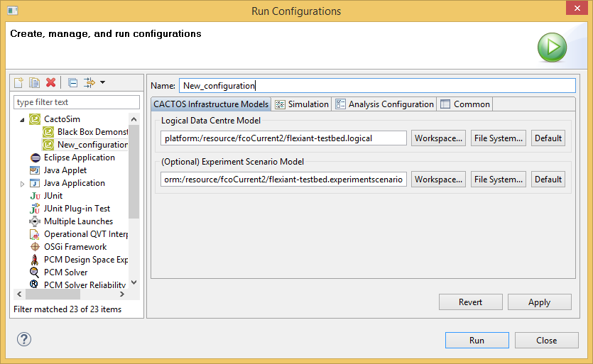Click the Experiment Scenario Model path field
The width and height of the screenshot is (593, 364).
pyautogui.click(x=283, y=180)
